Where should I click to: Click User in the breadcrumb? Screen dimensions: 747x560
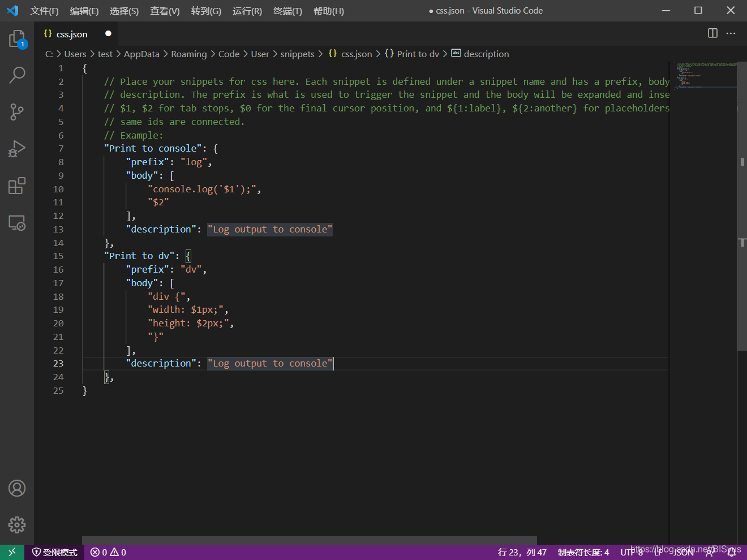point(260,54)
